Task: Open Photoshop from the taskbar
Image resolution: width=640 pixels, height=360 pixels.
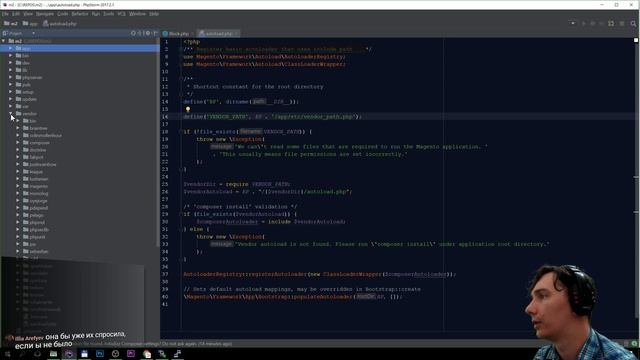Action: point(100,354)
